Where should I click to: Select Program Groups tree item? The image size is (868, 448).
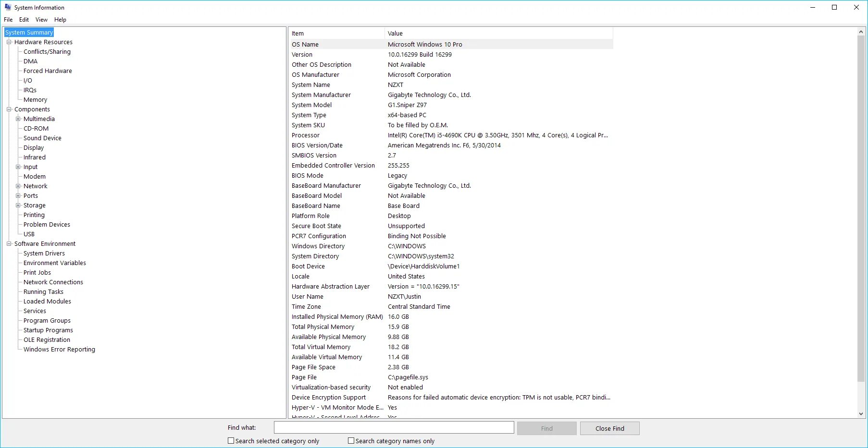47,320
